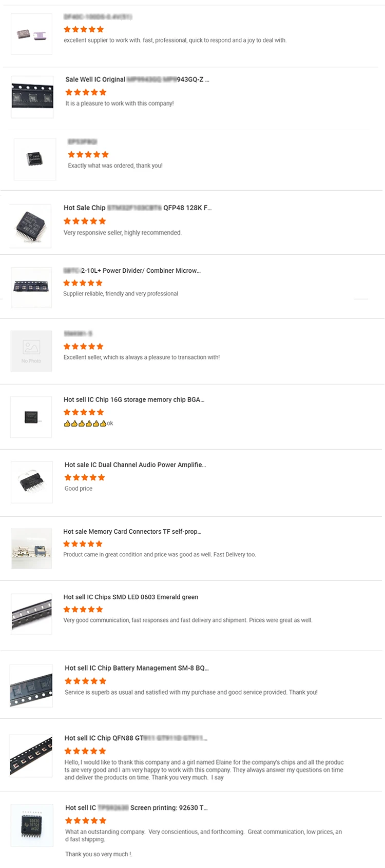The height and width of the screenshot is (868, 385).
Task: Open the Sale Well IC Original product thumbnail
Action: pos(32,97)
